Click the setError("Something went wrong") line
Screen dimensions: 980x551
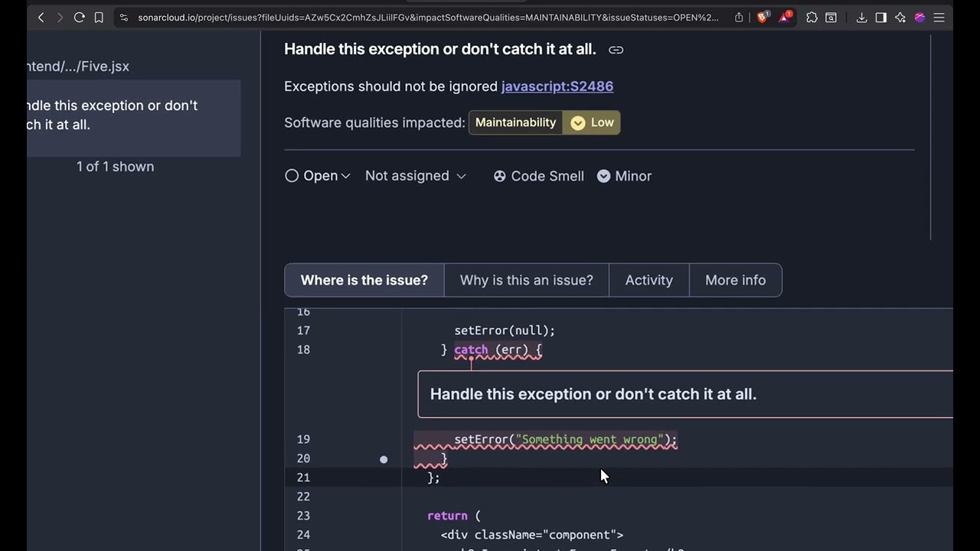[x=566, y=440]
